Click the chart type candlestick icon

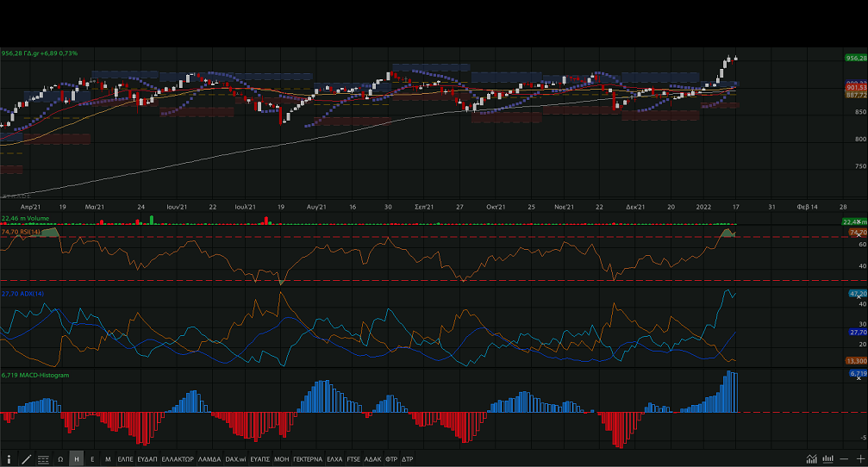(827, 459)
